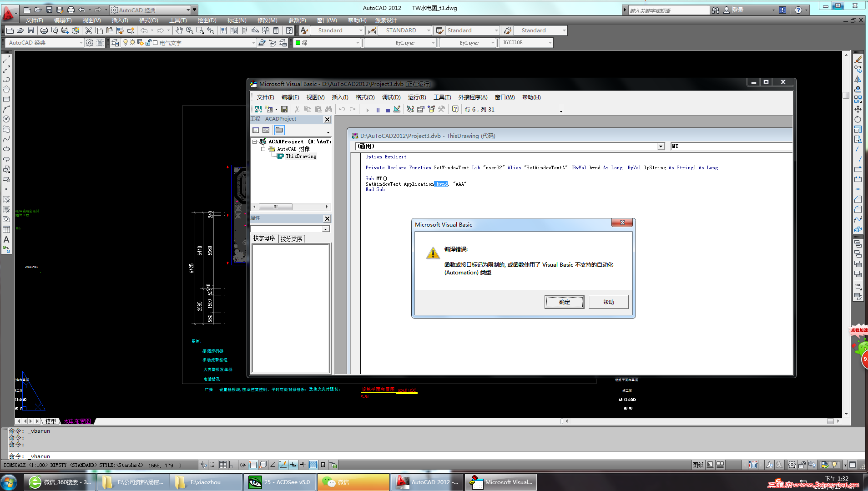Viewport: 868px width, 491px height.
Task: Open the VBA Object Browser icon
Action: (431, 109)
